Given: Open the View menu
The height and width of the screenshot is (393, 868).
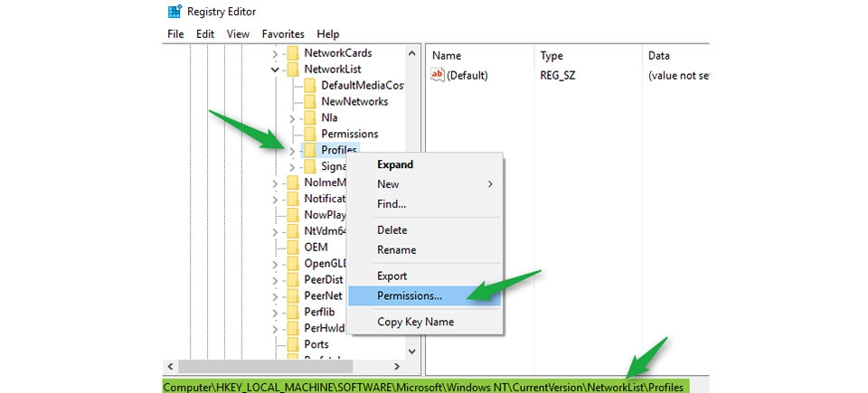Looking at the screenshot, I should click(238, 34).
